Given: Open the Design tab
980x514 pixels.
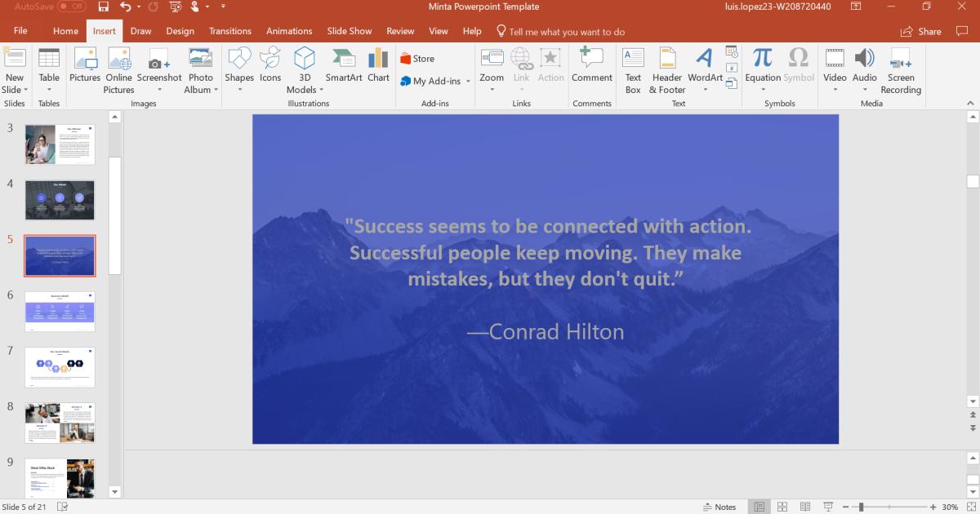Looking at the screenshot, I should click(x=178, y=31).
